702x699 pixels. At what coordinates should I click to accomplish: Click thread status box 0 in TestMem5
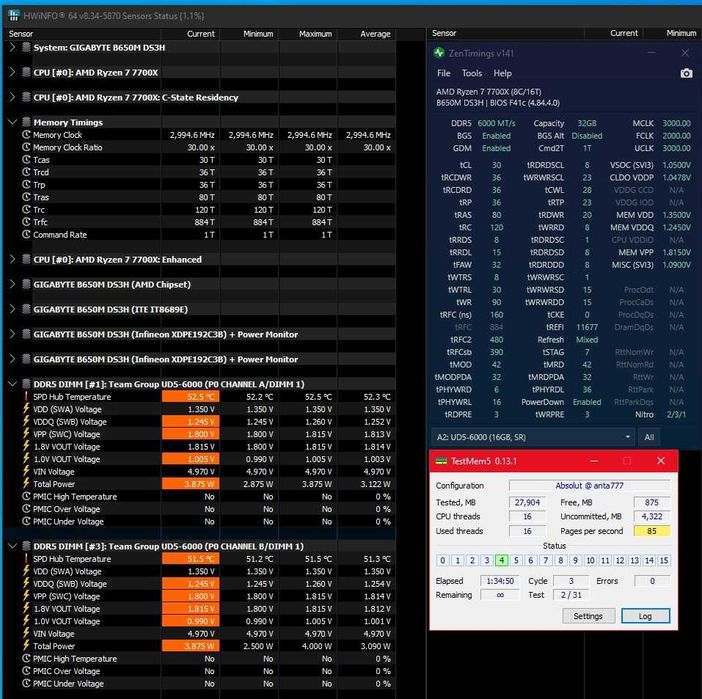click(x=442, y=560)
